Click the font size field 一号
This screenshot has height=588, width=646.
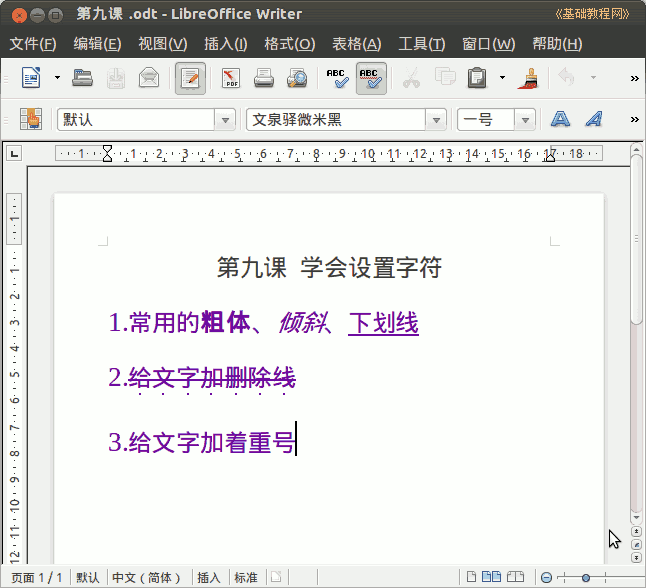click(486, 120)
